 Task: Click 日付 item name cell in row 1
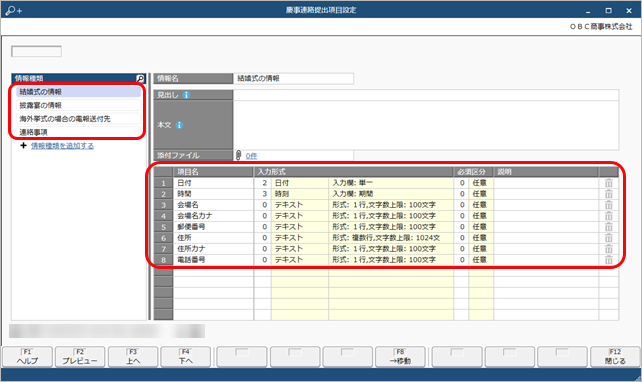(213, 183)
